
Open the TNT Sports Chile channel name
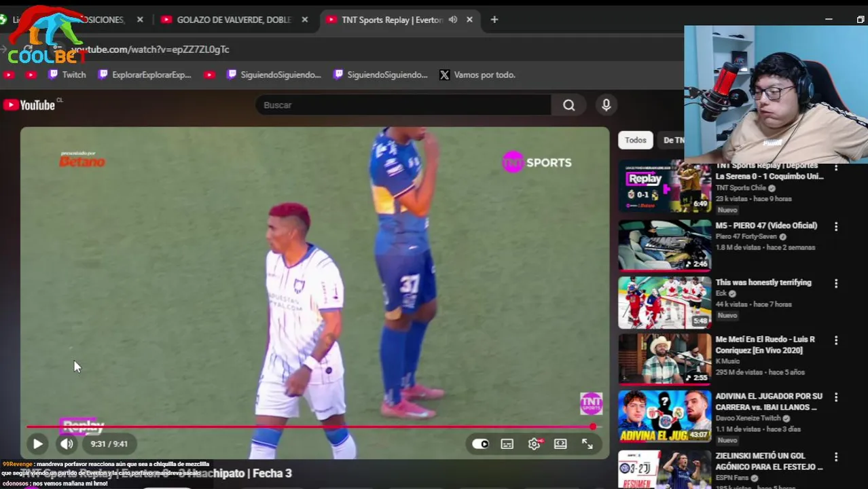(x=741, y=187)
